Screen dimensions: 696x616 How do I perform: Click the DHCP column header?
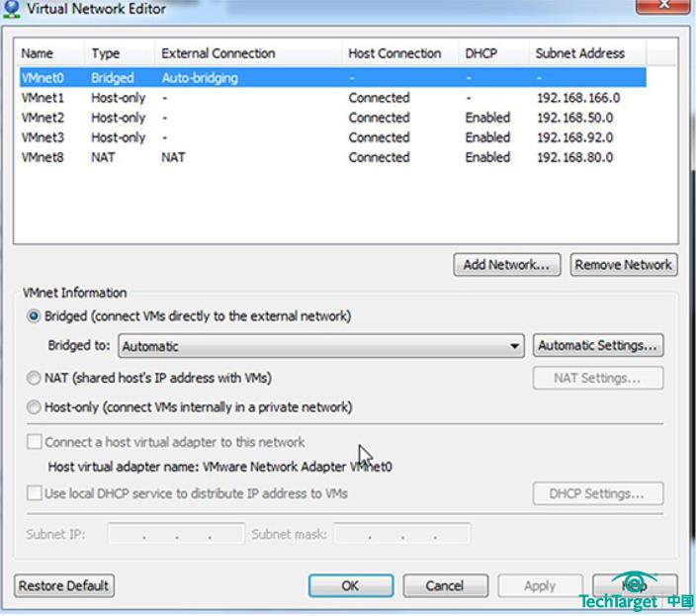click(x=493, y=53)
